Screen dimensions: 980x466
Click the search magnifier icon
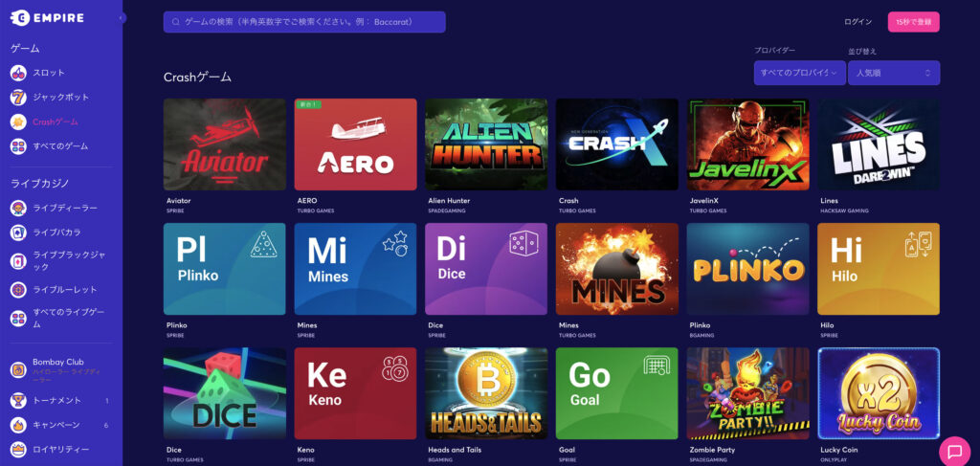coord(176,22)
